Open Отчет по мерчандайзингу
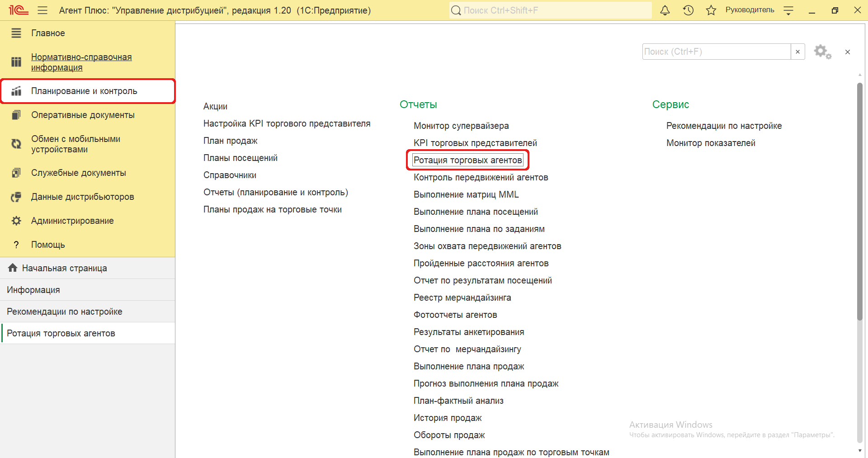Screen dimensions: 868x458 [467, 349]
